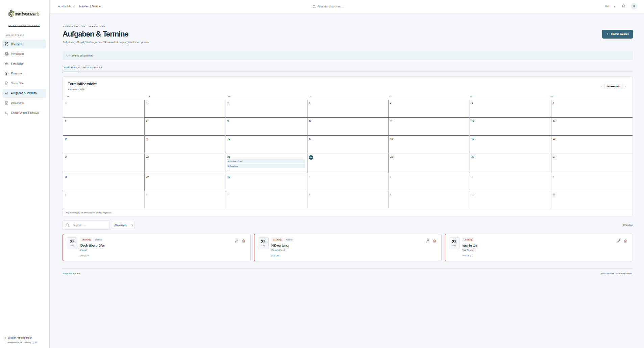644x348 pixels.
Task: Click 'Haus1' asset text on entry card
Action: tap(84, 250)
